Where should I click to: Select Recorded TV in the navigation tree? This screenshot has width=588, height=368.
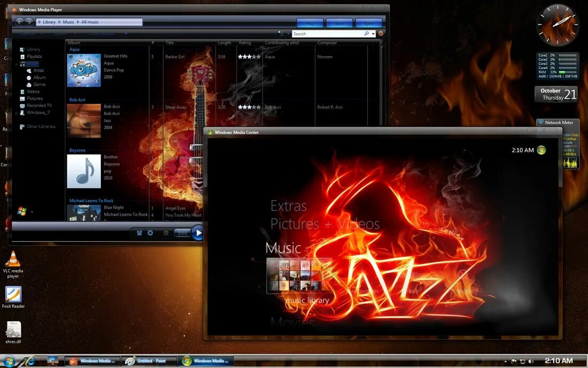pos(40,105)
